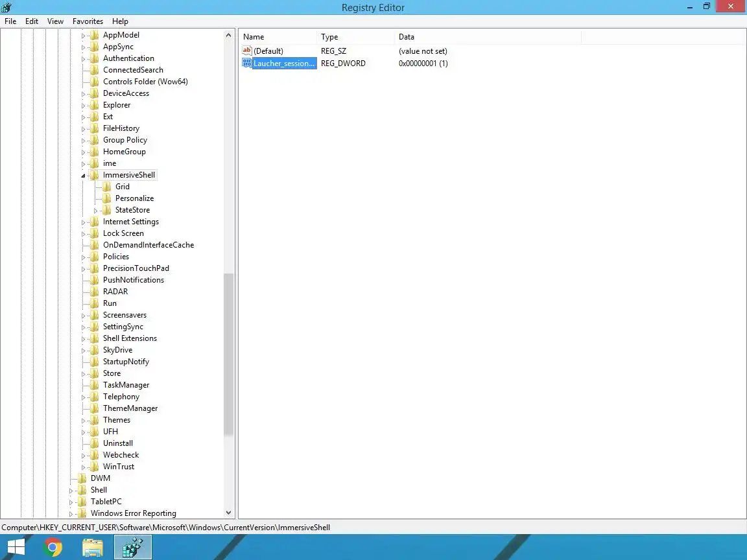The image size is (747, 560).
Task: Expand the Themes key
Action: (83, 421)
